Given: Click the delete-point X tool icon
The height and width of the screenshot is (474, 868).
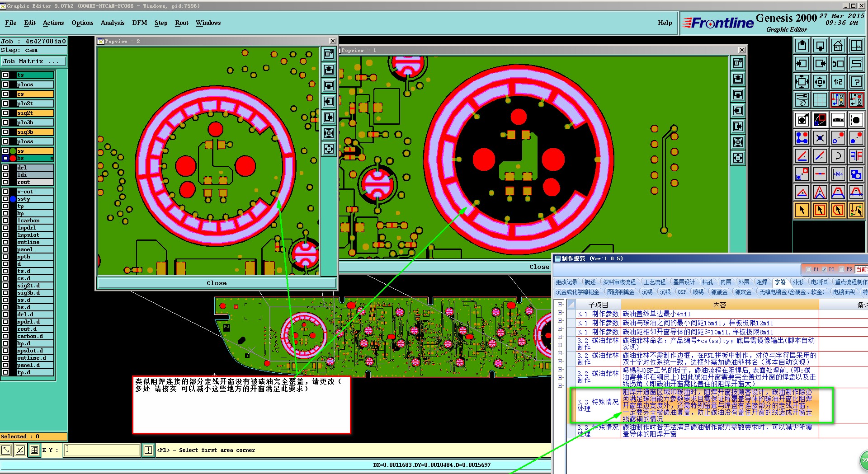Looking at the screenshot, I should pyautogui.click(x=820, y=138).
